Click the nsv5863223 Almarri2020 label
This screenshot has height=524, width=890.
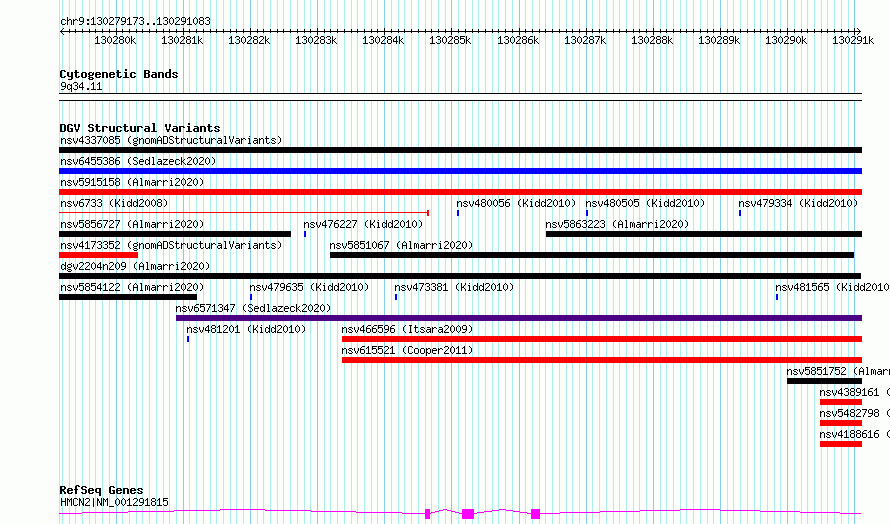[x=617, y=224]
